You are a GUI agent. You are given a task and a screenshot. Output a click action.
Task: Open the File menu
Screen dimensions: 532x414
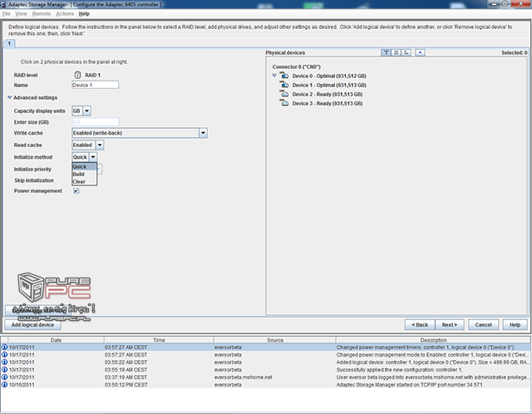click(6, 14)
